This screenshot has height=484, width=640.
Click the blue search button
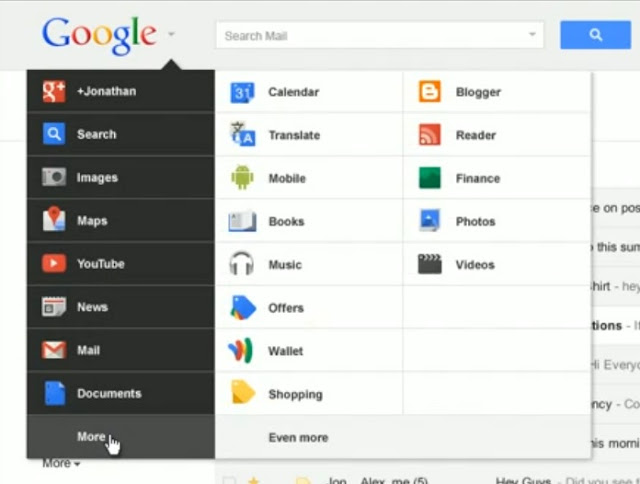(596, 35)
